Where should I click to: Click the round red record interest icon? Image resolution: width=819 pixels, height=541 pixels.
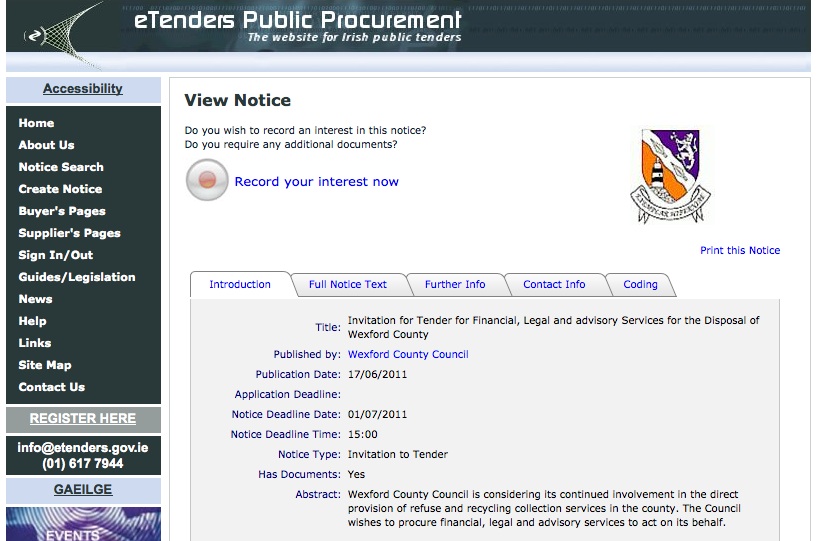[x=207, y=181]
